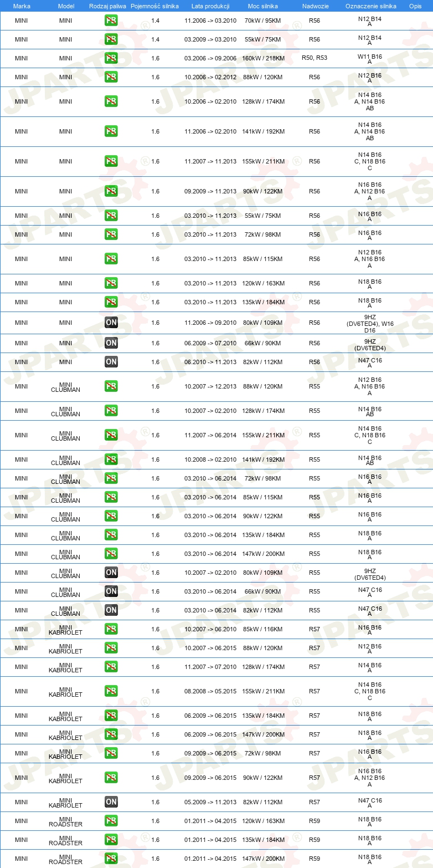Click the petrol icon in the R56 85kW / 115KM row
This screenshot has height=868, width=433.
(x=111, y=259)
